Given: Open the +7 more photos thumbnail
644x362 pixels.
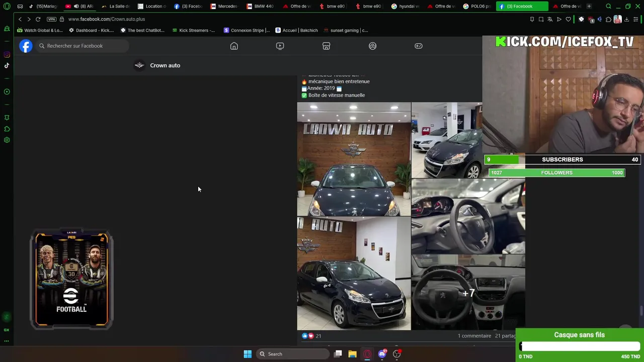Looking at the screenshot, I should 468,293.
